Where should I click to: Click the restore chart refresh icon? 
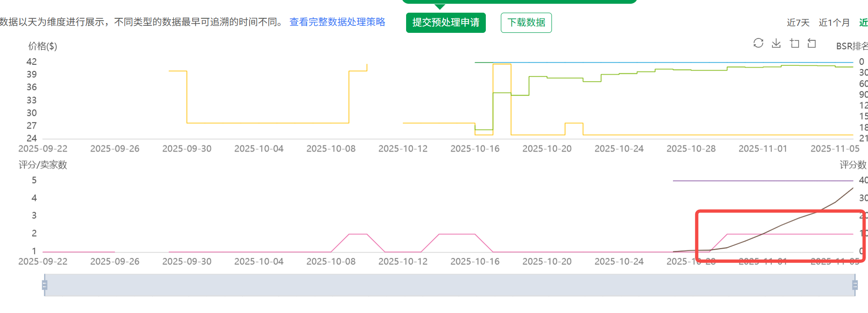coord(758,43)
